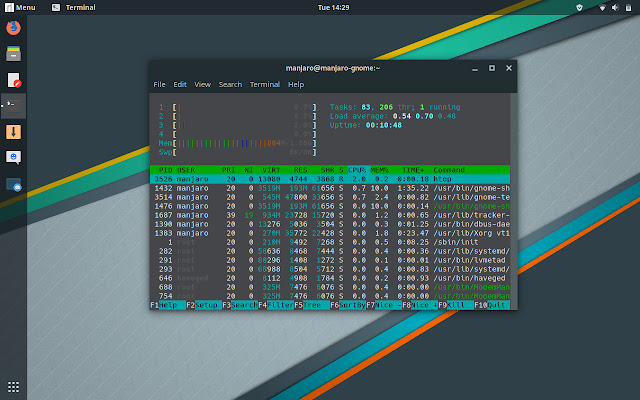Click the F5 Tree function button
Viewport: 640px width, 400px height.
pos(312,305)
